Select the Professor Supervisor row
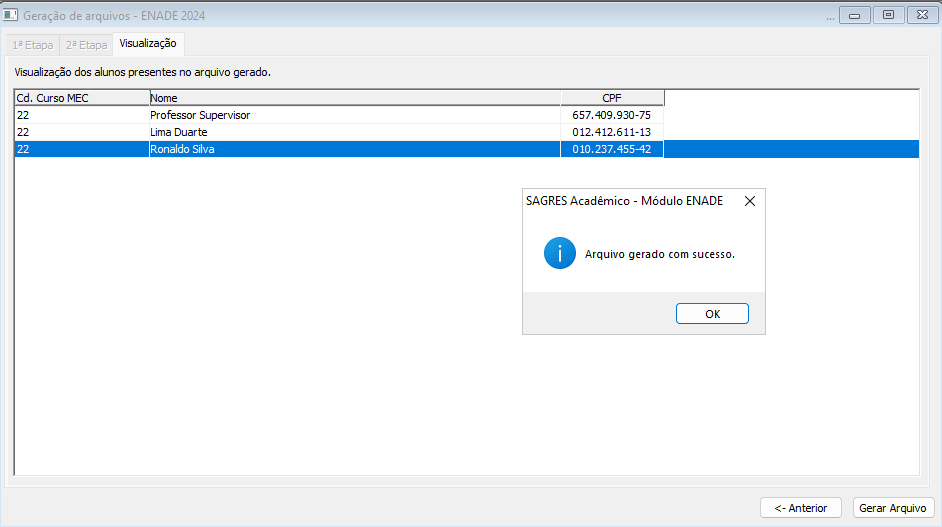942x527 pixels. pos(467,115)
